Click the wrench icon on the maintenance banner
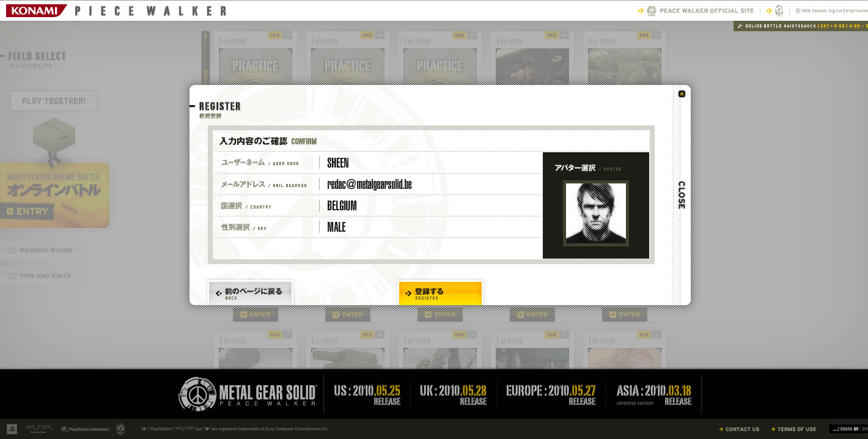868x439 pixels. tap(740, 26)
